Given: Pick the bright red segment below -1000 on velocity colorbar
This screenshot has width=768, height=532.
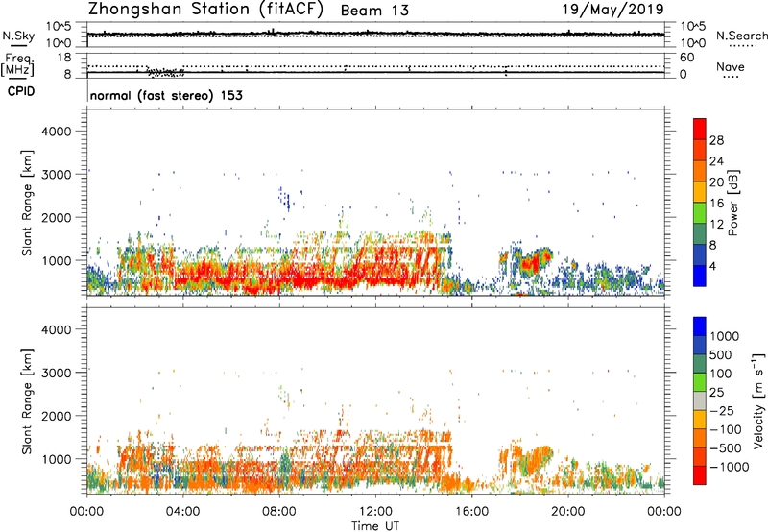Looking at the screenshot, I should 700,475.
